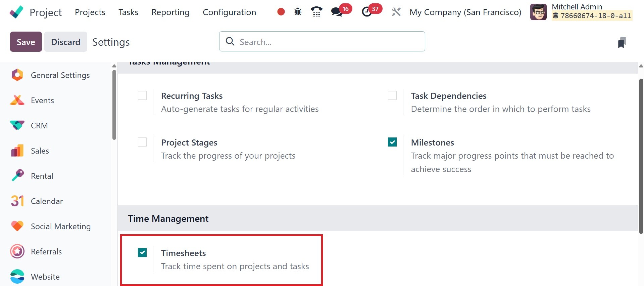Open the conversations chat icon
Screen dimensions: 644x286
(336, 12)
